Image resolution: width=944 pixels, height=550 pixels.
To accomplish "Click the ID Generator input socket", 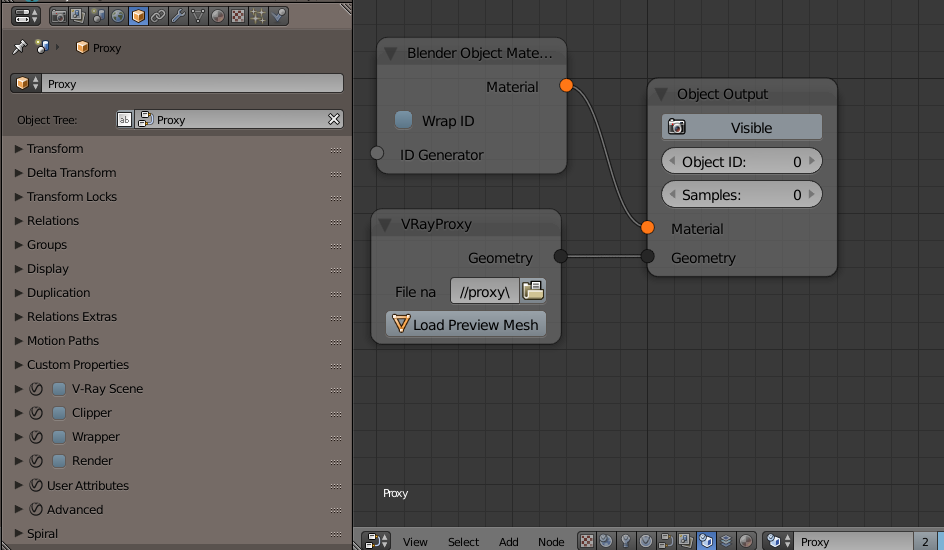I will [377, 153].
